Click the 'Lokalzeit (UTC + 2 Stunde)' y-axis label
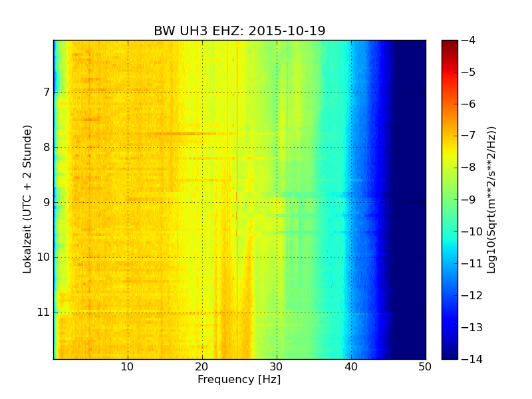The height and width of the screenshot is (399, 532). point(27,199)
